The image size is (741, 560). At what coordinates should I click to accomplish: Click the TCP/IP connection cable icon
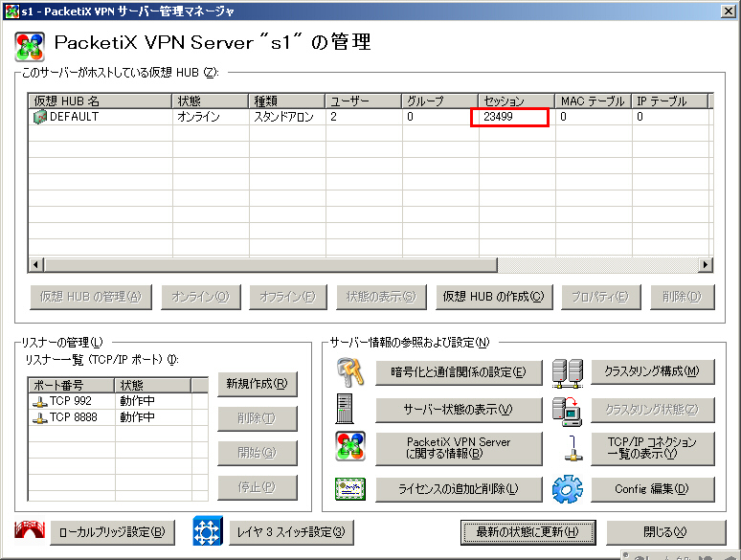pyautogui.click(x=573, y=448)
